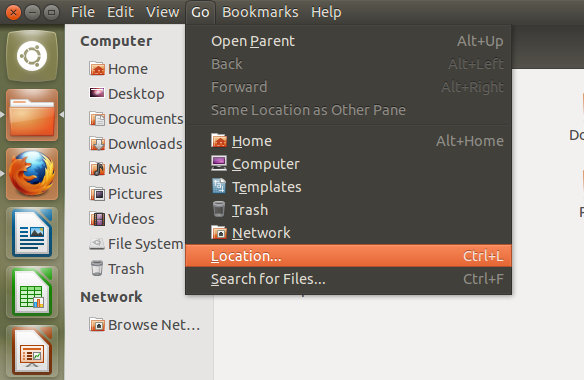The image size is (584, 380).
Task: Select the Home text in the Go menu
Action: pyautogui.click(x=252, y=141)
